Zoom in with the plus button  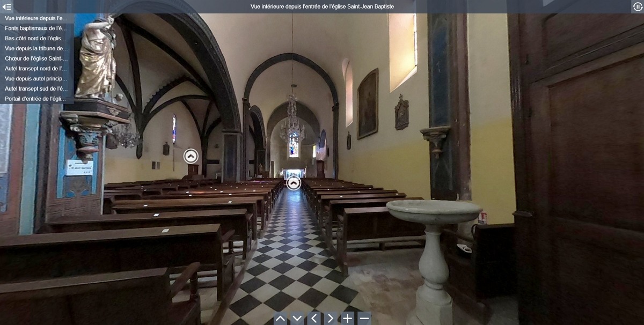click(x=348, y=319)
